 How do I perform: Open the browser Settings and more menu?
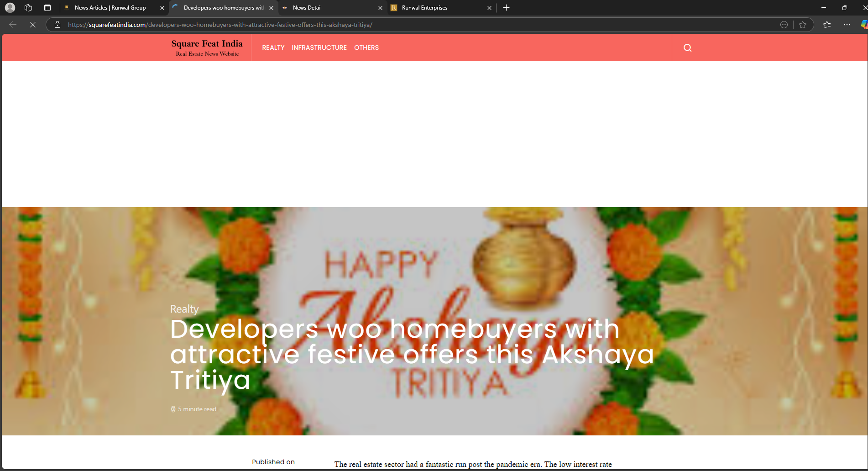coord(847,25)
